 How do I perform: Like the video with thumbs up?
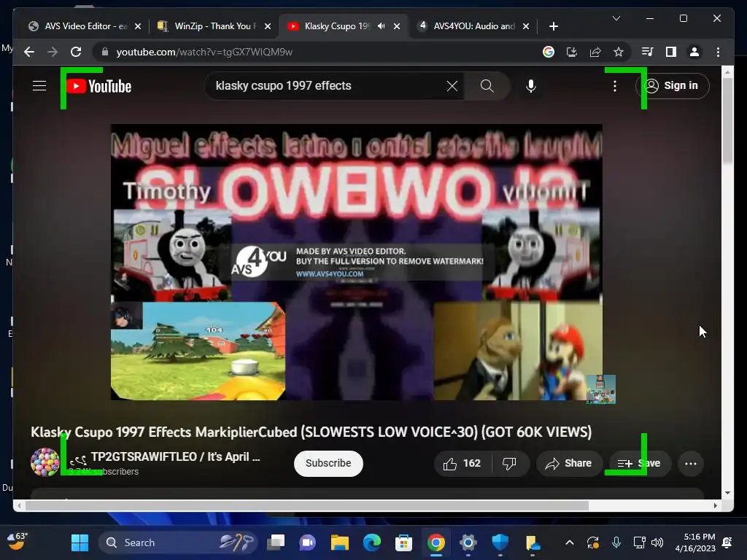click(462, 463)
